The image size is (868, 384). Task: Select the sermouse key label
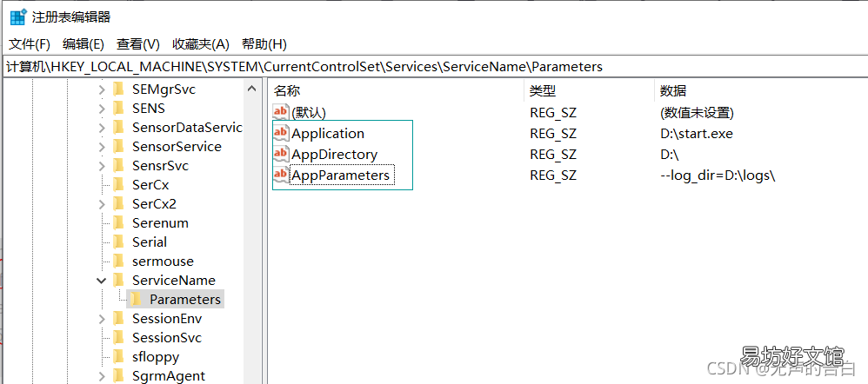pyautogui.click(x=163, y=262)
